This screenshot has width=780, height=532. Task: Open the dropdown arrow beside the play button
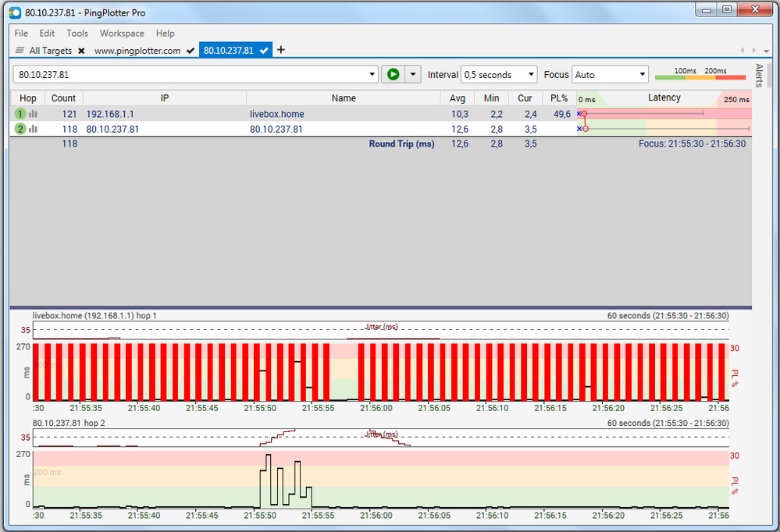pos(414,74)
